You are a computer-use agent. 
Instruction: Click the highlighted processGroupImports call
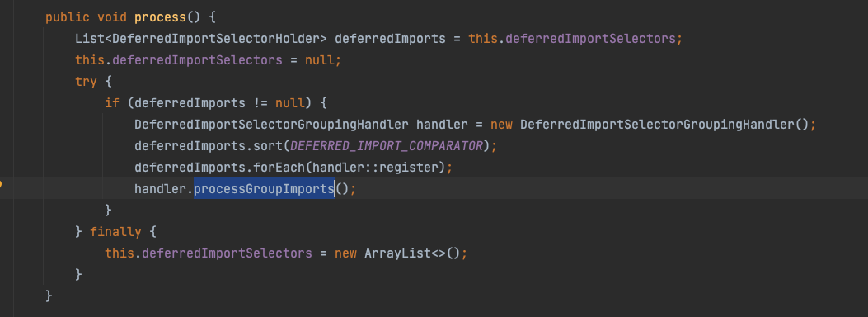coord(264,188)
